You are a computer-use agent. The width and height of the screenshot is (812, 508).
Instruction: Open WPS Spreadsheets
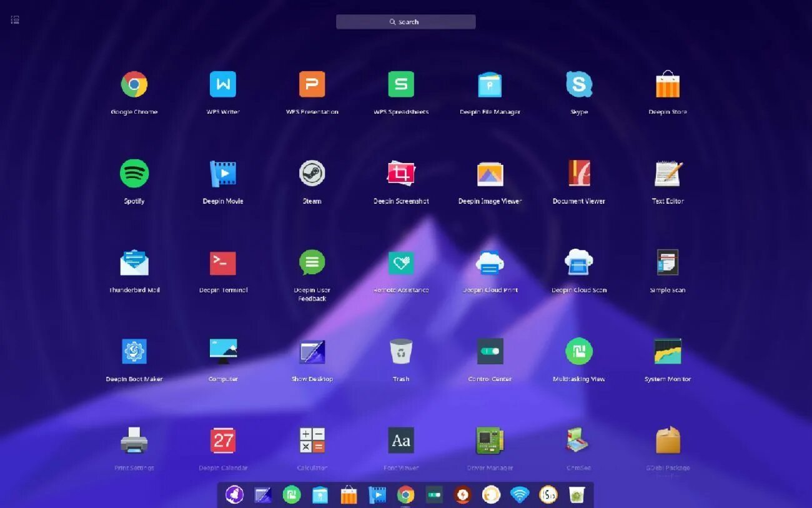pos(401,84)
